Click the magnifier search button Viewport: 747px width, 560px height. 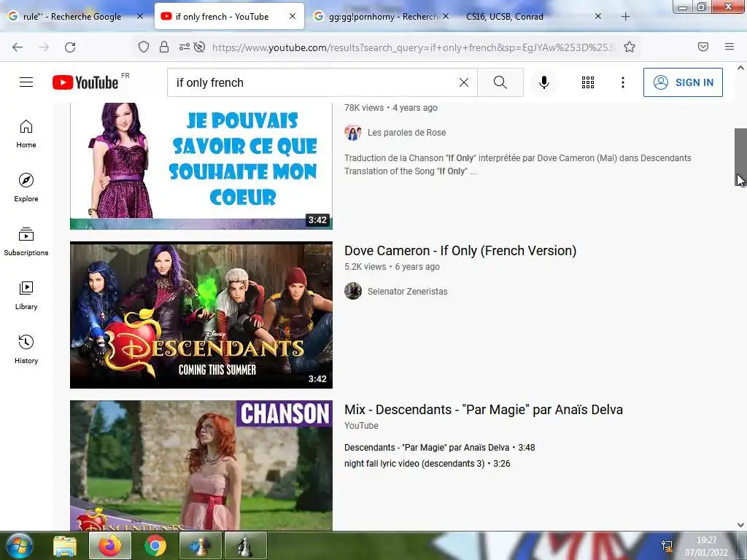500,82
